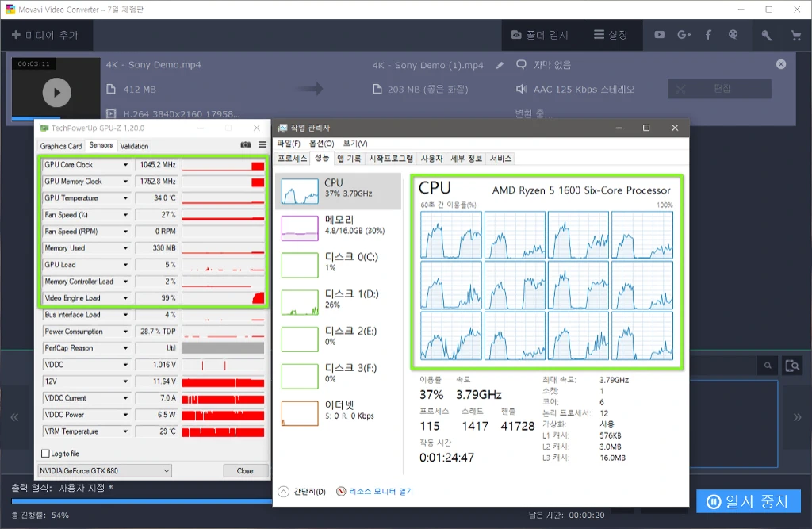Switch to Validation tab in GPU-Z
The height and width of the screenshot is (529, 812).
134,146
